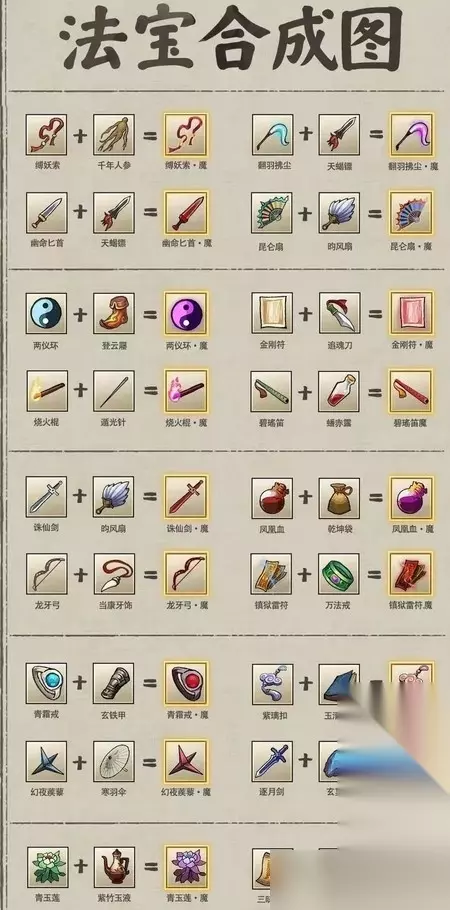The height and width of the screenshot is (910, 450).
Task: Select the 千年人参 ginseng item icon
Action: (x=114, y=135)
